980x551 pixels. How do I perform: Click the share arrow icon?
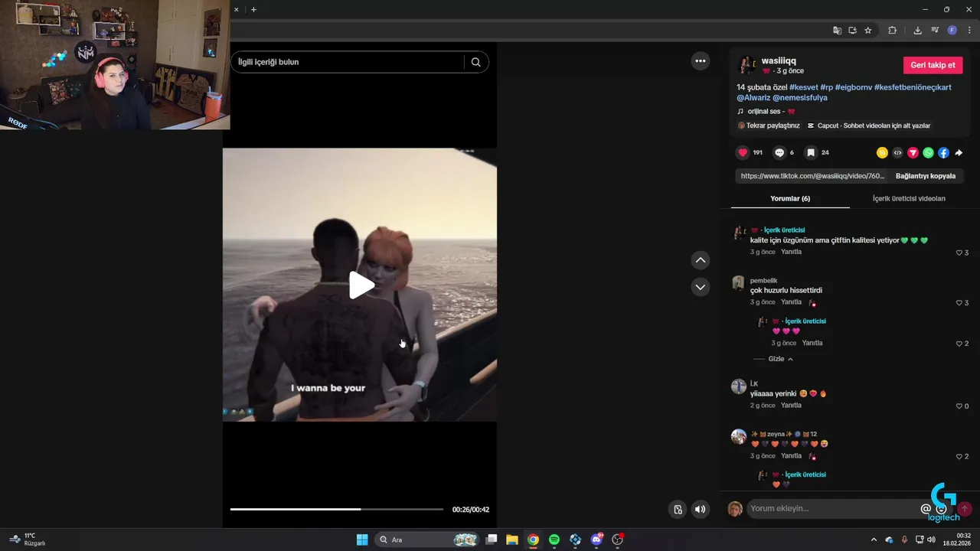959,153
